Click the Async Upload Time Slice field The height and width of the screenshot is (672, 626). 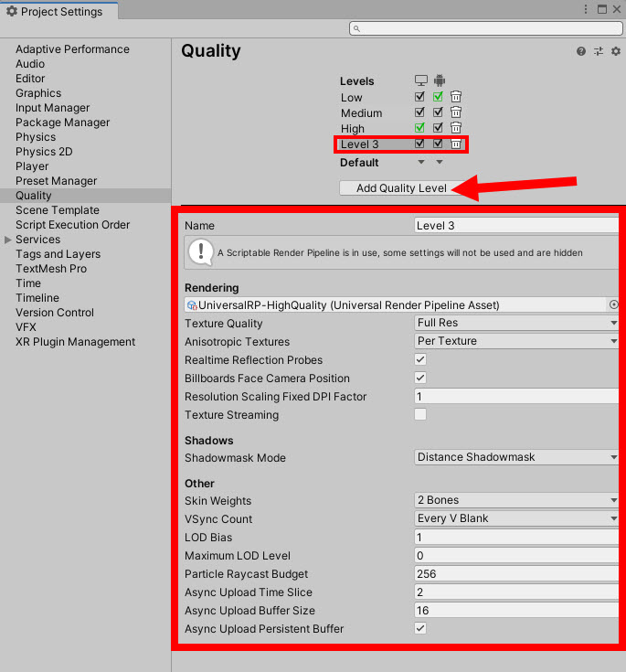(x=516, y=592)
